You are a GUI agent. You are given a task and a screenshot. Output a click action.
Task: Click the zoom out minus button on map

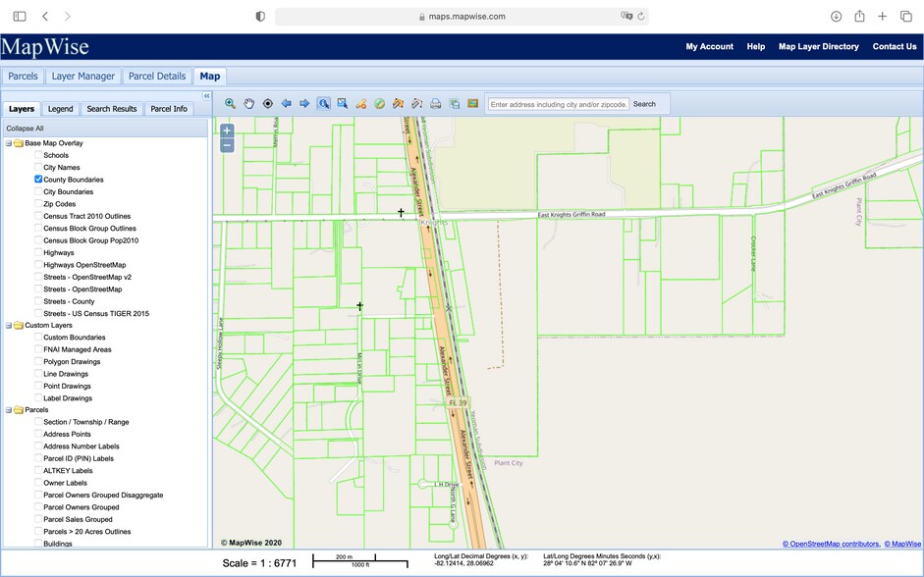click(x=227, y=144)
